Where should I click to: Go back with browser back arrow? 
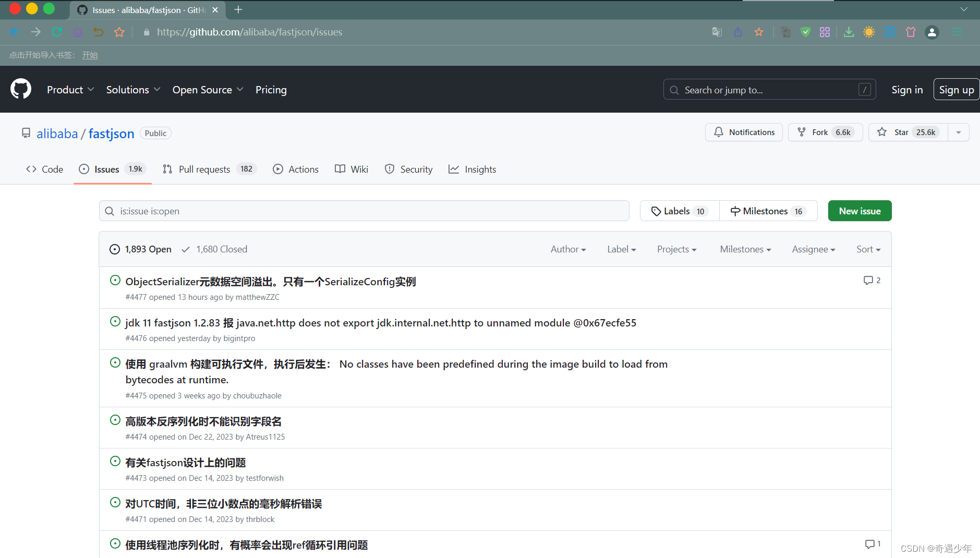click(x=15, y=32)
